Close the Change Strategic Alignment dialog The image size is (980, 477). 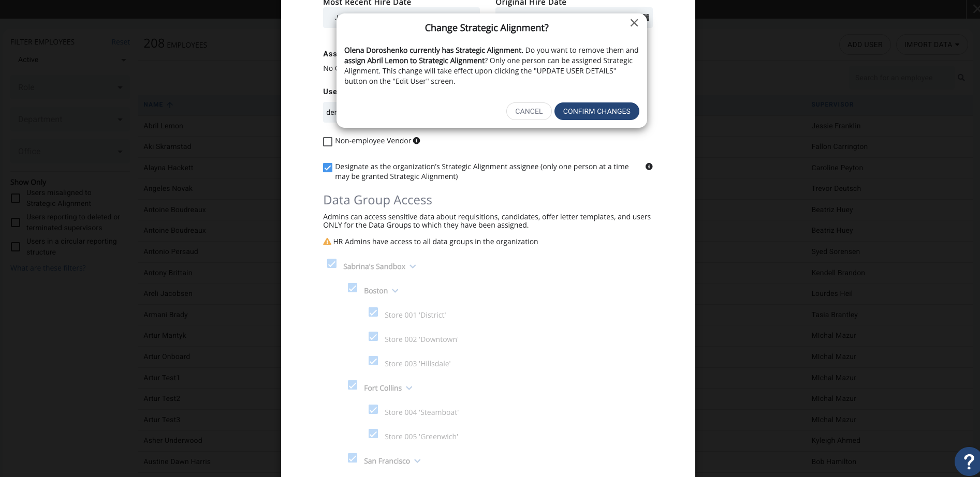coord(634,23)
